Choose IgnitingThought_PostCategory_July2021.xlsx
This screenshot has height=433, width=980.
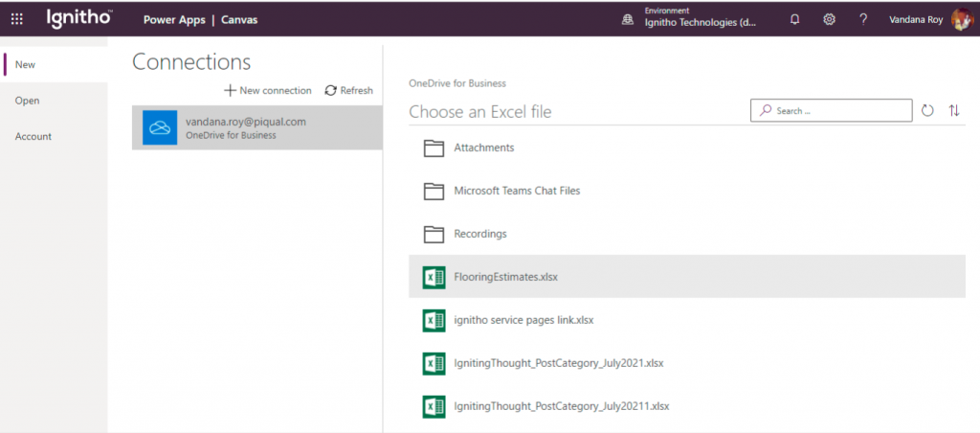[687, 363]
